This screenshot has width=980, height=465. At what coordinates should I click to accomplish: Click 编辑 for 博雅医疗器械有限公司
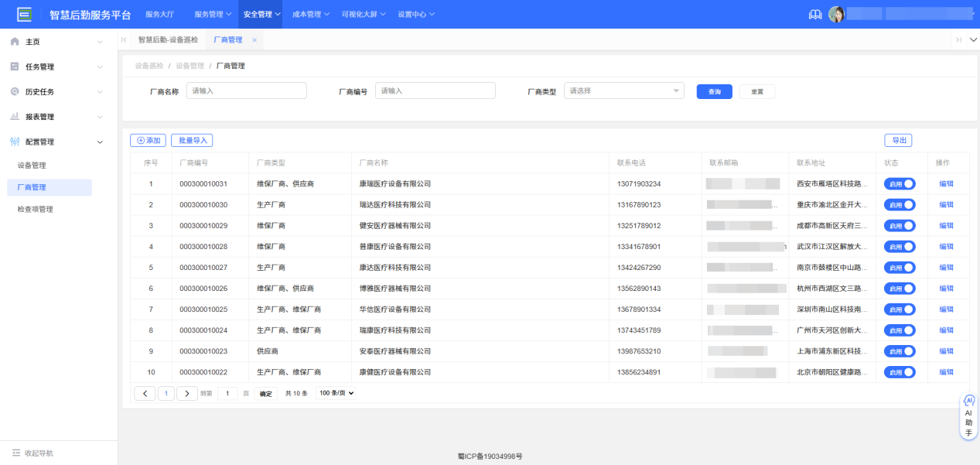point(947,288)
